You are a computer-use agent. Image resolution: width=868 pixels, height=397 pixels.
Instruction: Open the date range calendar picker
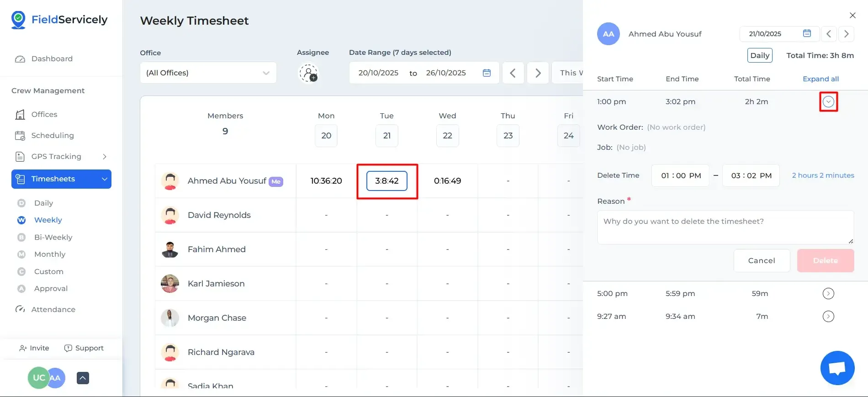[487, 73]
